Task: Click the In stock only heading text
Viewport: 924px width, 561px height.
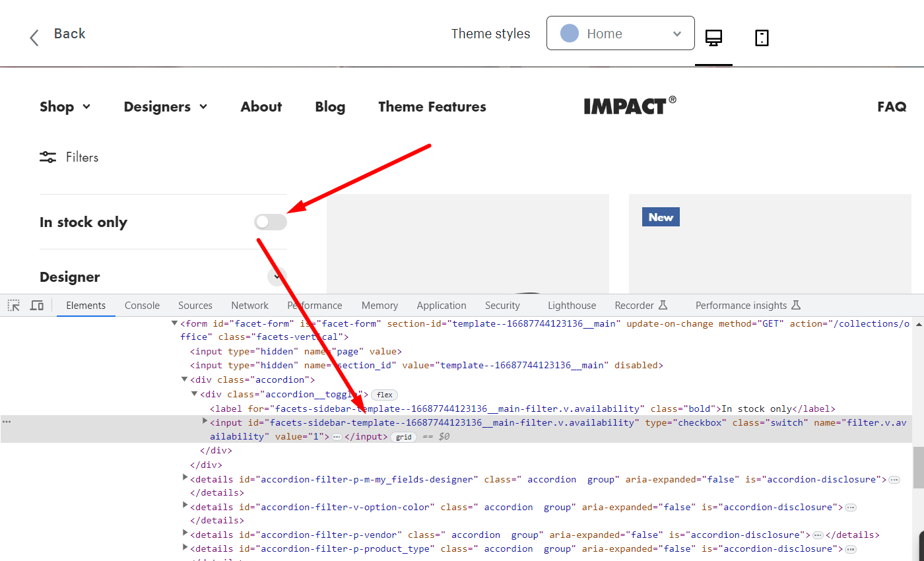Action: click(83, 222)
